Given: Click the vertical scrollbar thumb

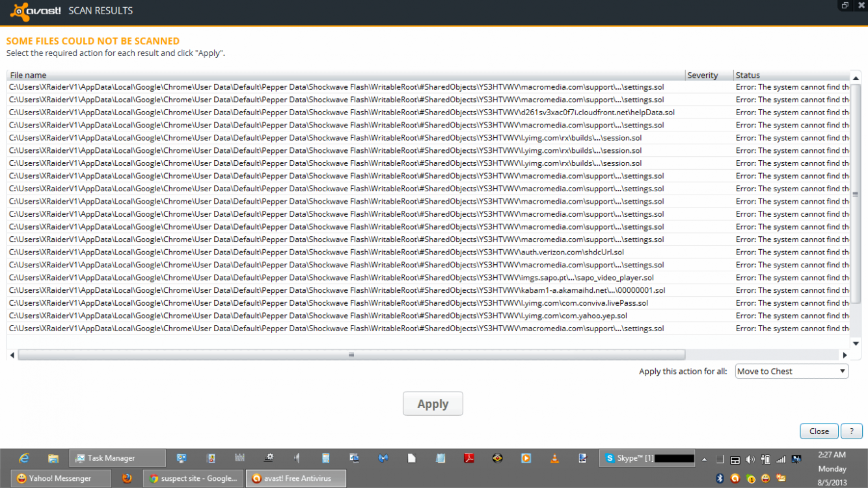Looking at the screenshot, I should (856, 193).
